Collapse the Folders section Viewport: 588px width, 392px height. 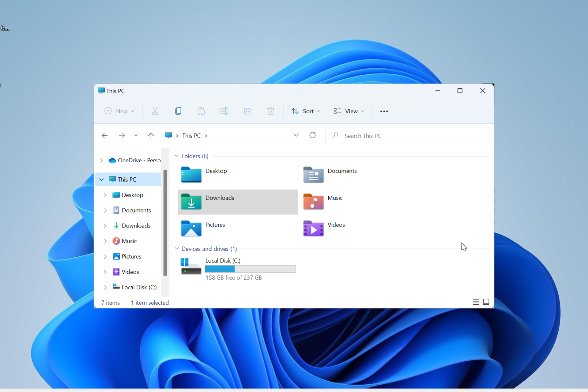tap(177, 156)
